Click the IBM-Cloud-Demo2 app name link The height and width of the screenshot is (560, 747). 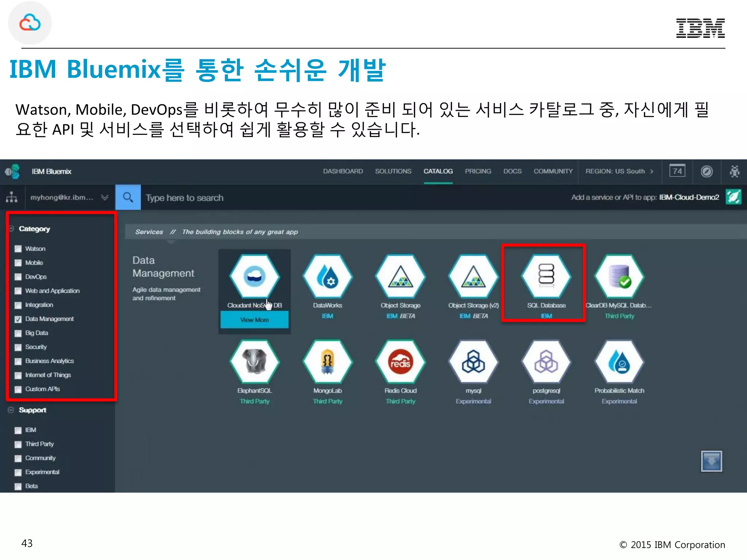pos(689,197)
